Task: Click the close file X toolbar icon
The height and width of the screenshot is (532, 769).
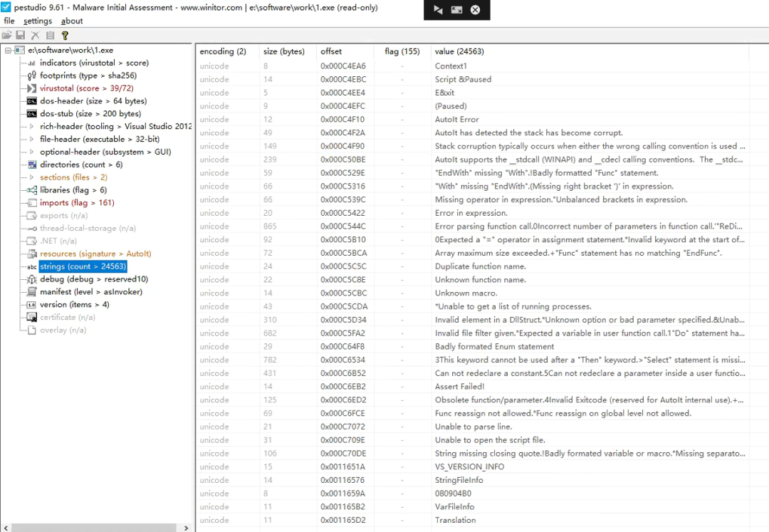Action: [36, 36]
